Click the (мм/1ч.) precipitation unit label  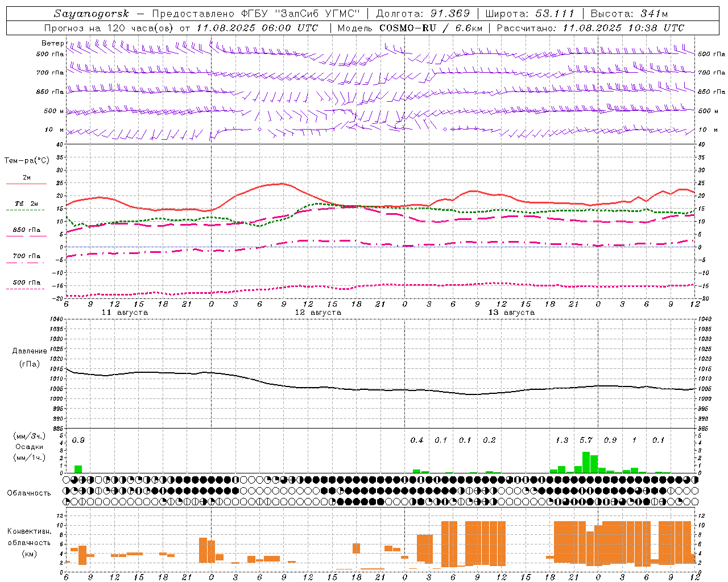pos(30,458)
